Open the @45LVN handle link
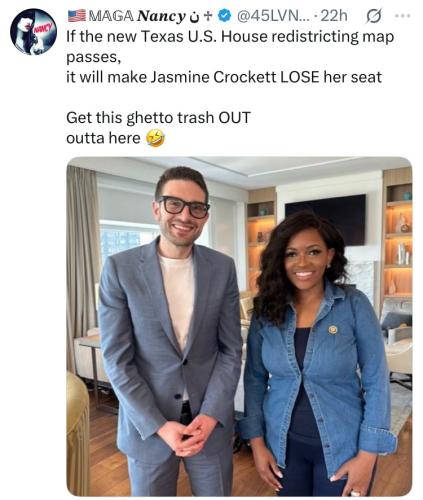 (268, 16)
